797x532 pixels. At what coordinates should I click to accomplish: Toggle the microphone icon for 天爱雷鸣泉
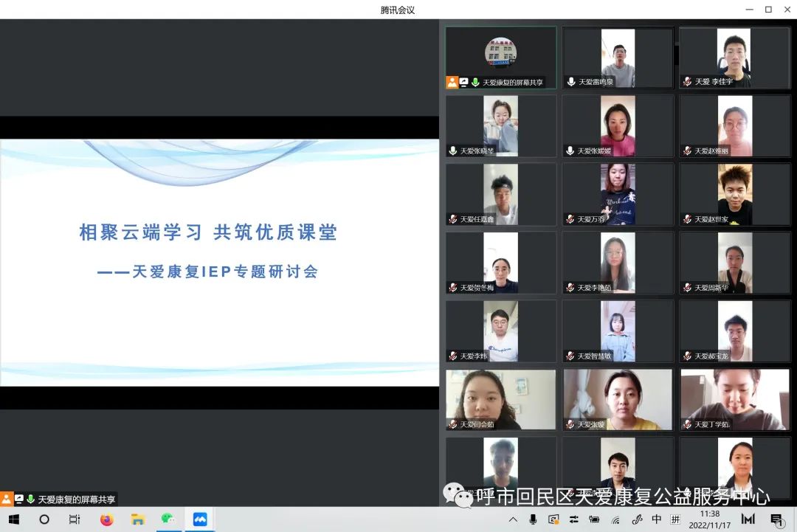(x=570, y=82)
